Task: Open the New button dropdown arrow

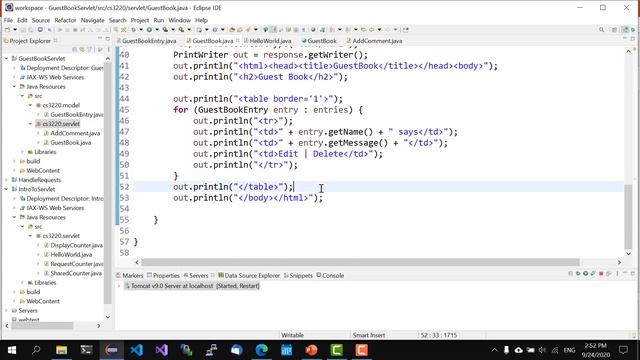Action: tap(15, 30)
